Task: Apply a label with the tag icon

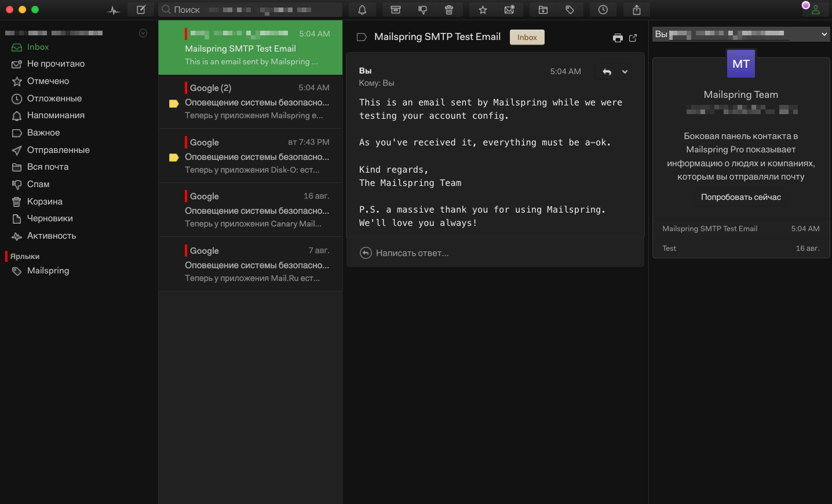Action: [x=570, y=10]
